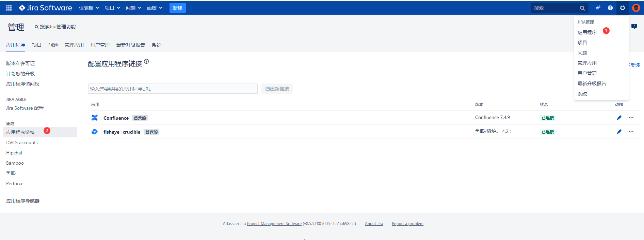Open more actions for fisheye+crucible row
Image resolution: width=644 pixels, height=240 pixels.
tap(631, 131)
